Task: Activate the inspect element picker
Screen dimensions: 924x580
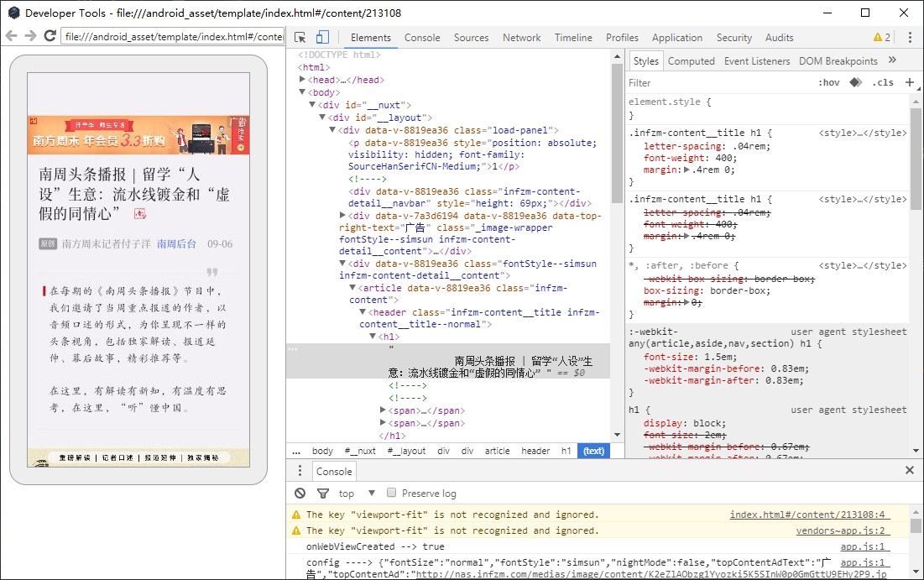Action: click(x=300, y=37)
